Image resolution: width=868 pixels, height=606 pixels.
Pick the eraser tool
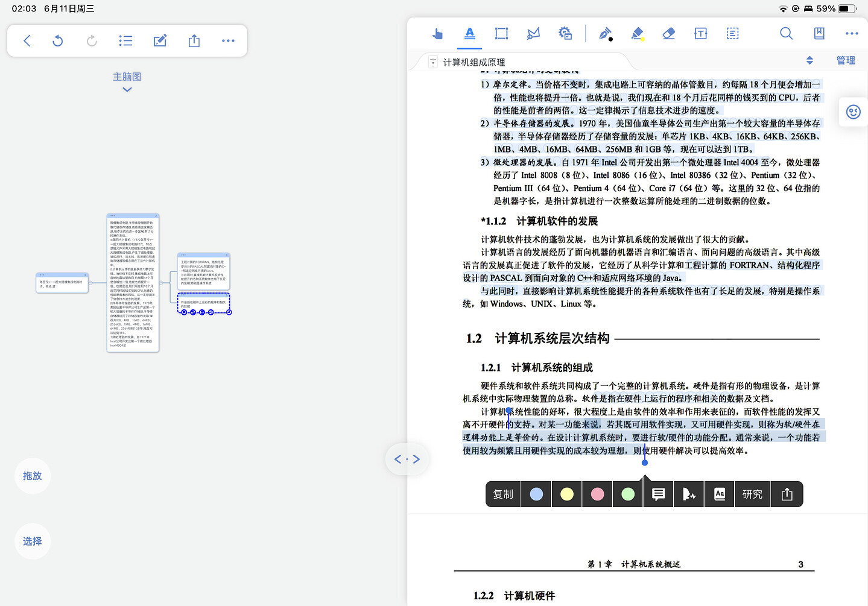668,34
